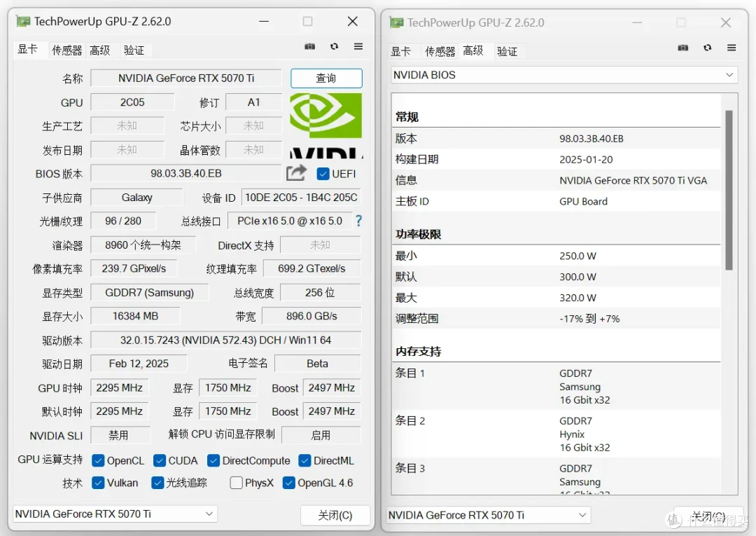The image size is (756, 536).
Task: Toggle the OpenCL checkbox
Action: tap(98, 461)
